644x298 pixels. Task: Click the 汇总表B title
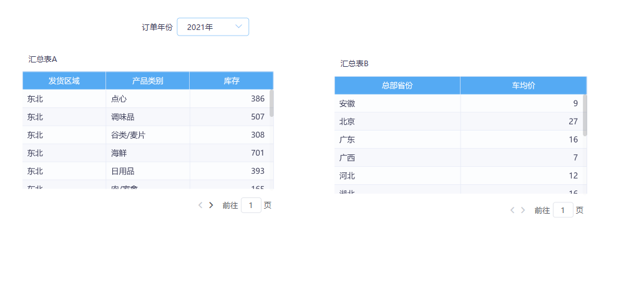354,64
